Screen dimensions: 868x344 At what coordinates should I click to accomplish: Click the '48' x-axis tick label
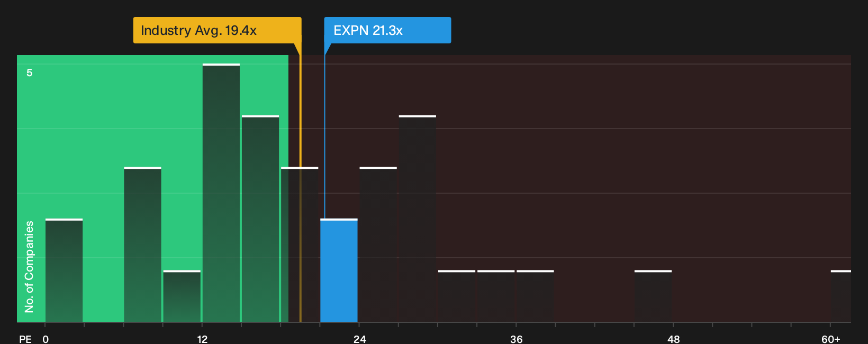[674, 339]
